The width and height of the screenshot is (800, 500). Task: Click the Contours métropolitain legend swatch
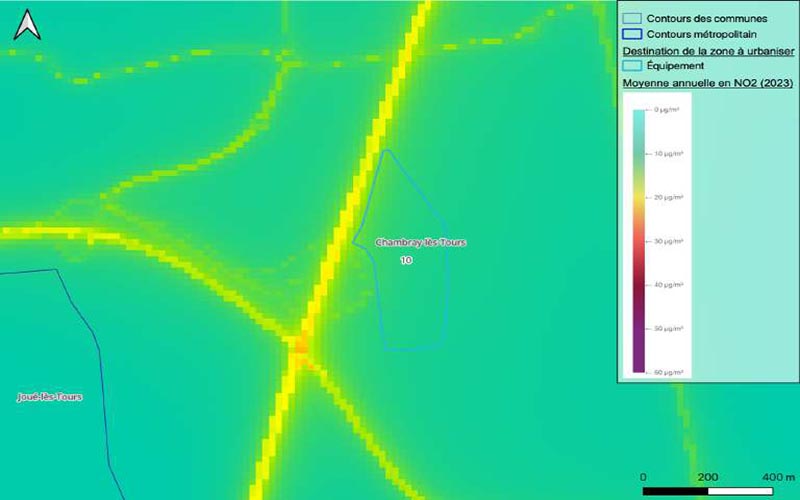[631, 34]
